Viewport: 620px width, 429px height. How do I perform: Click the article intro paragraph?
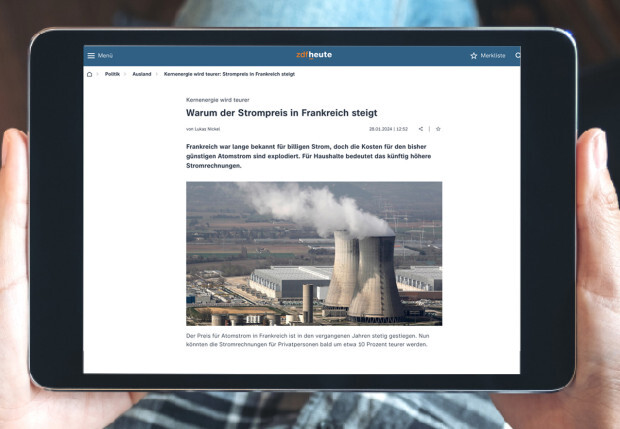308,156
